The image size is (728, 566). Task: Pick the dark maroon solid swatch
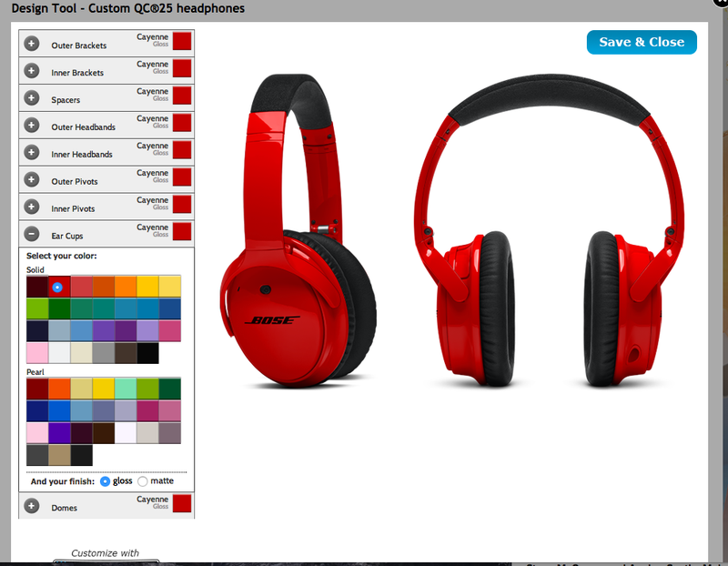click(37, 287)
